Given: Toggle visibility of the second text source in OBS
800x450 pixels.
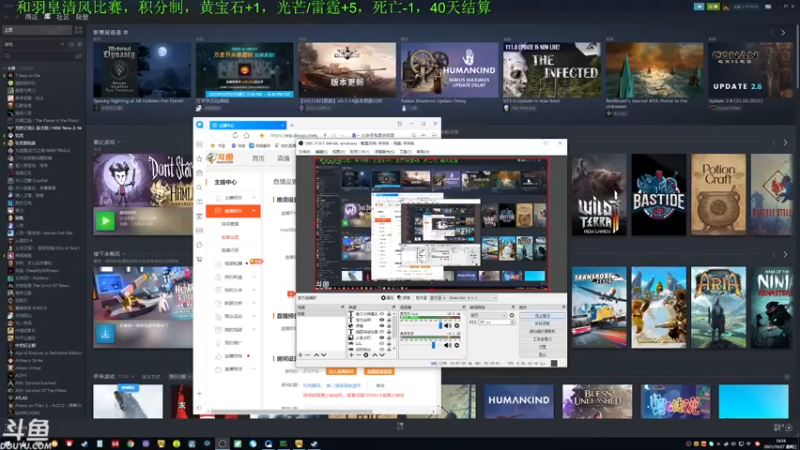Looking at the screenshot, I should click(382, 319).
